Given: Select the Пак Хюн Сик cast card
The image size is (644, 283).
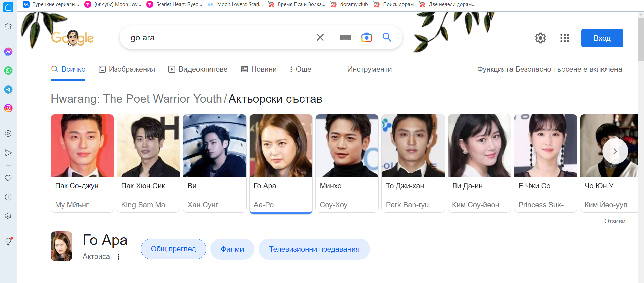Looking at the screenshot, I should pos(148,163).
